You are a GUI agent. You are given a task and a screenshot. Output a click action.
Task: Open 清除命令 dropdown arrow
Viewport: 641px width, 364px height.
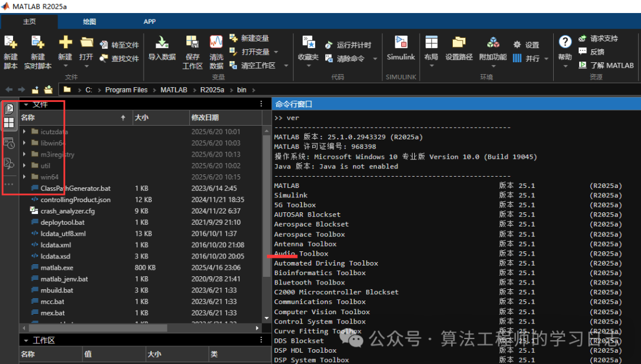click(x=375, y=59)
